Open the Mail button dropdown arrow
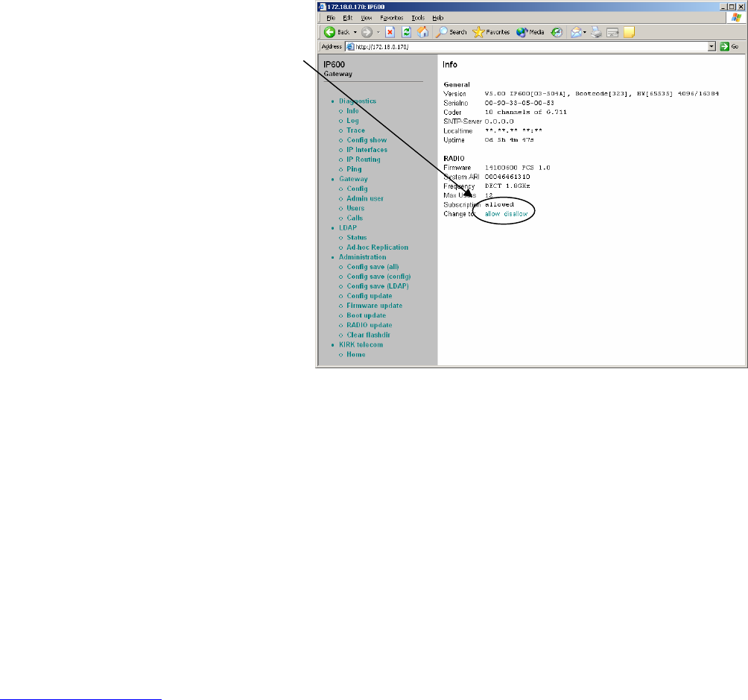This screenshot has width=748, height=700. click(584, 32)
